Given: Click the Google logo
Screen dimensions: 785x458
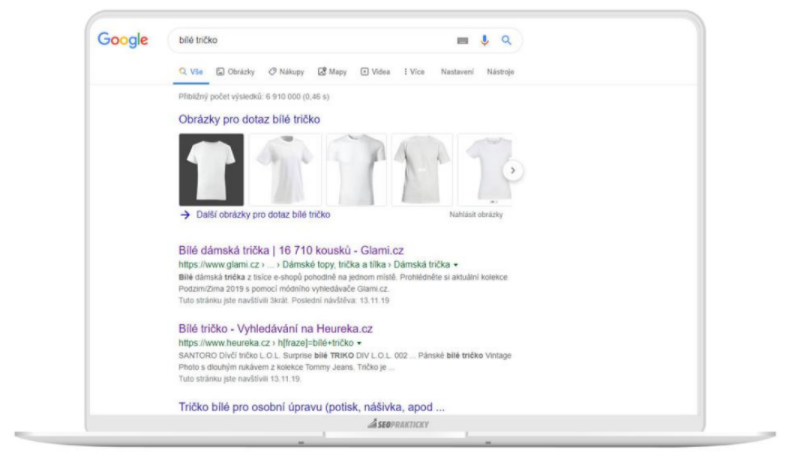Looking at the screenshot, I should (x=123, y=40).
